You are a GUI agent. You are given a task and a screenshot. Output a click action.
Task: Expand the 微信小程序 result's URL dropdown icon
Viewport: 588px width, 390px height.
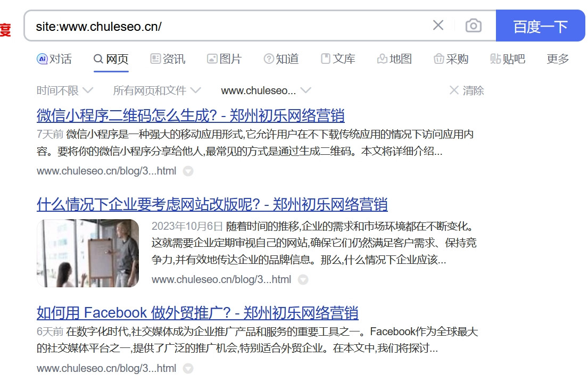(188, 171)
